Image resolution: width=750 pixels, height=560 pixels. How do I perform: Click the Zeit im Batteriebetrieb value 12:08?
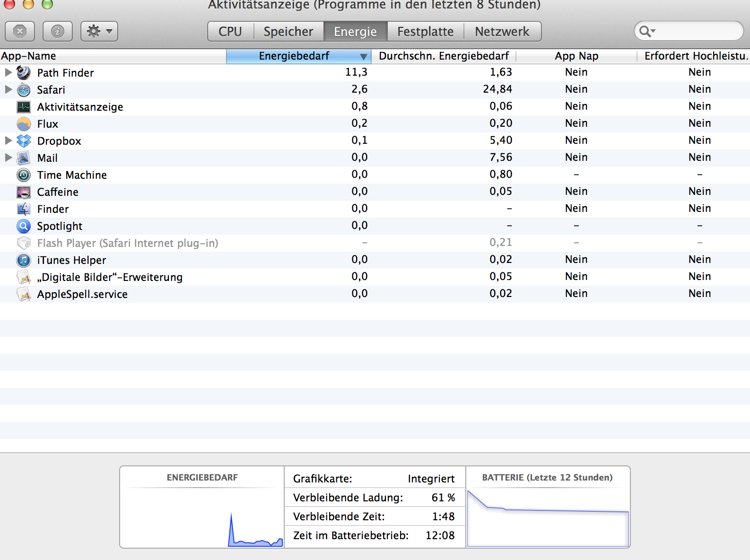440,535
